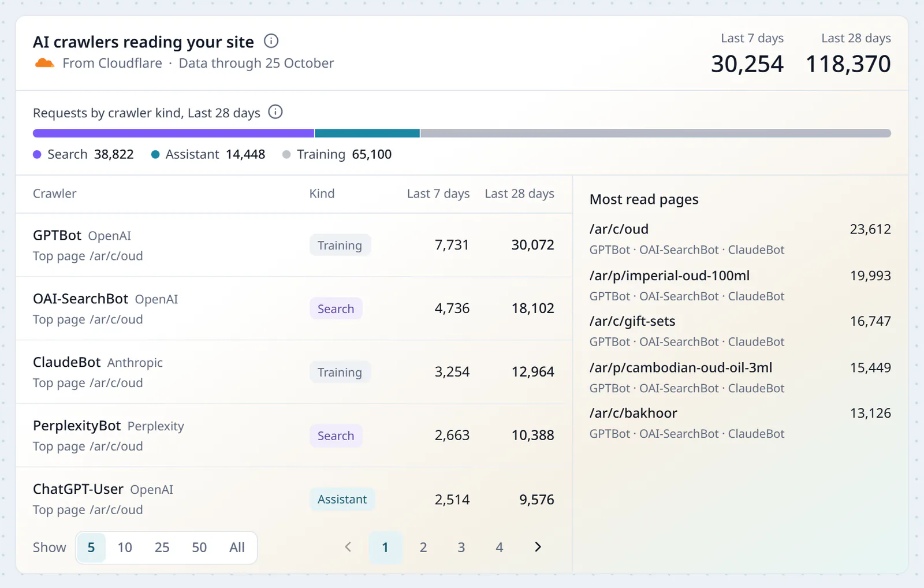
Task: Open /ar/c/oud in Most read pages
Action: pos(619,229)
